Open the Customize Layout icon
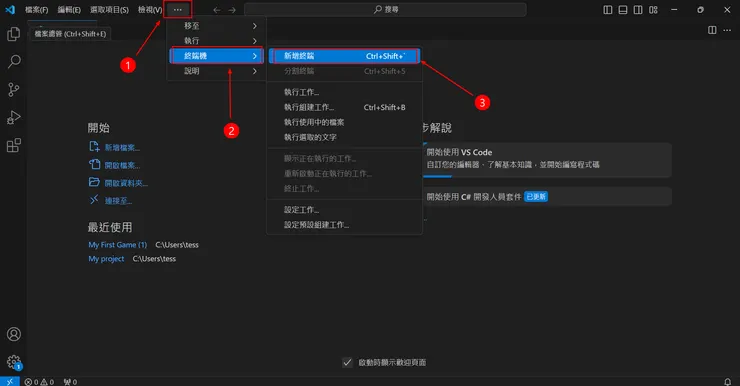740x386 pixels. point(653,10)
